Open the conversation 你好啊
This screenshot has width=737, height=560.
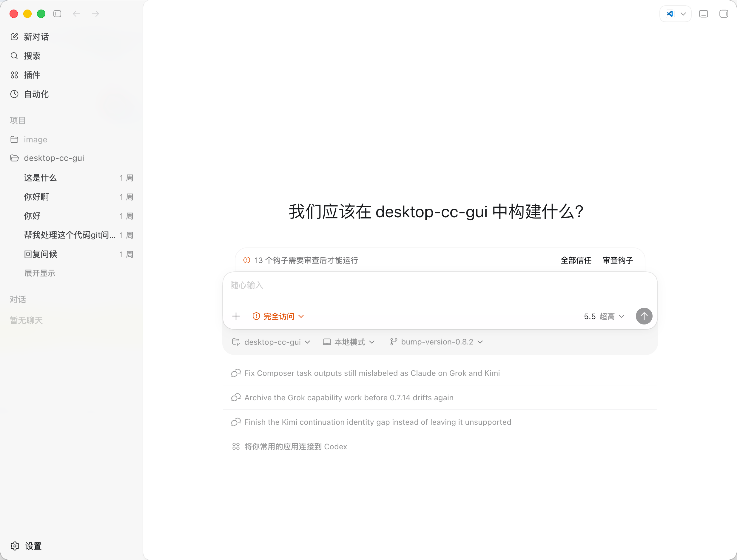[x=71, y=197]
